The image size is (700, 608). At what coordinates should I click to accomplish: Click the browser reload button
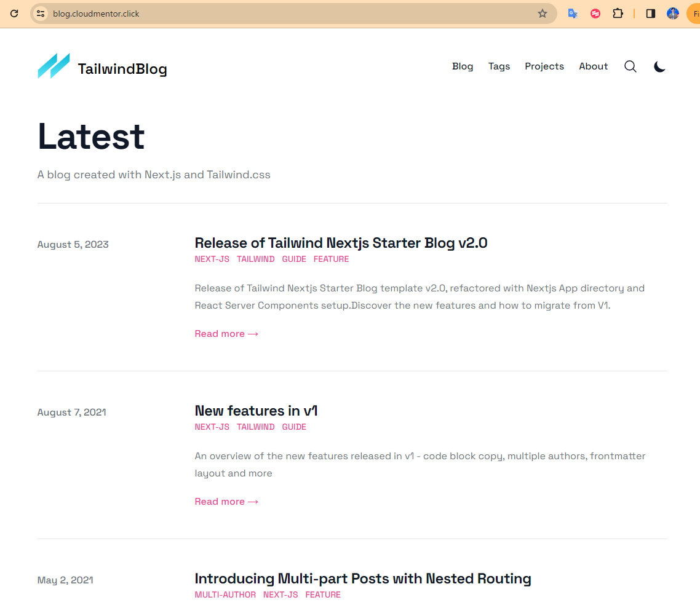point(14,14)
